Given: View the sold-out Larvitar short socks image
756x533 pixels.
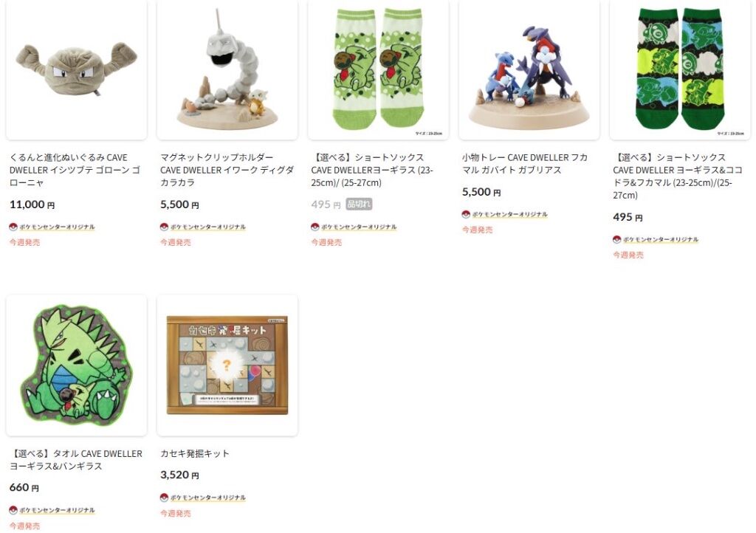Looking at the screenshot, I should [378, 70].
